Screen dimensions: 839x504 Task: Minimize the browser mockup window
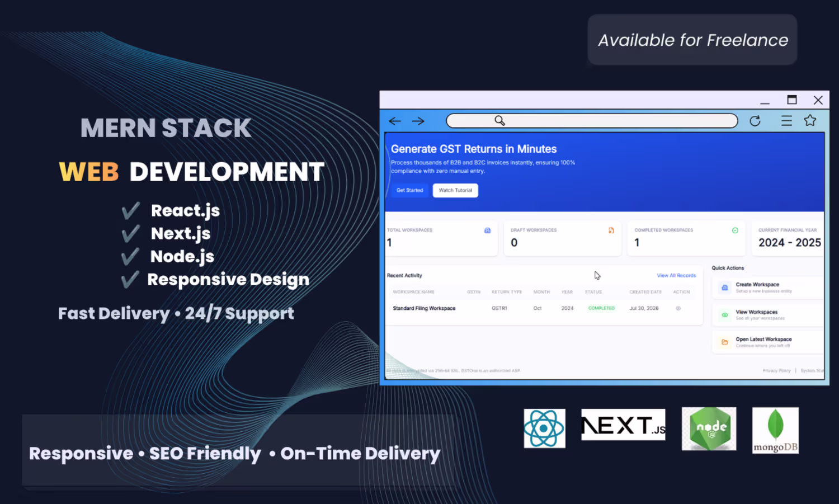[765, 103]
